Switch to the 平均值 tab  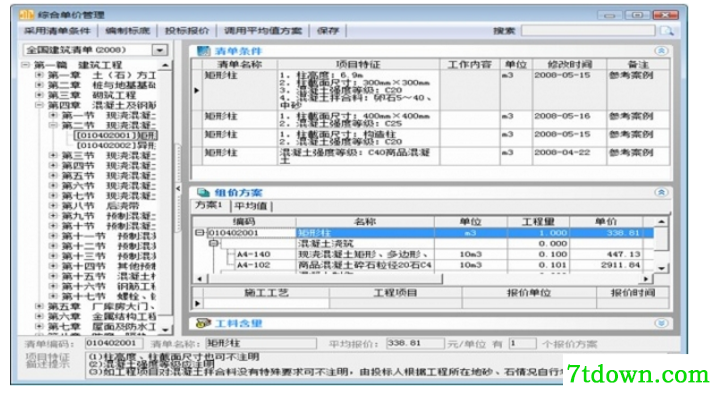[x=251, y=206]
